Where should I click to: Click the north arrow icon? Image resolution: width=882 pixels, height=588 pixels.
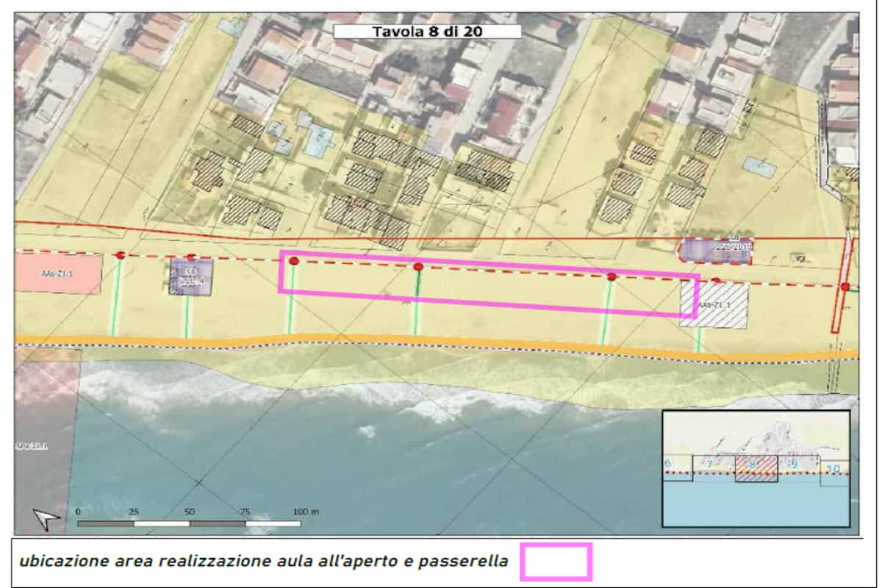(48, 520)
